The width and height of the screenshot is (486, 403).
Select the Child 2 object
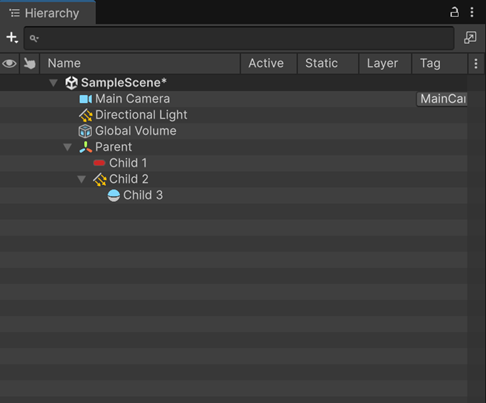129,179
